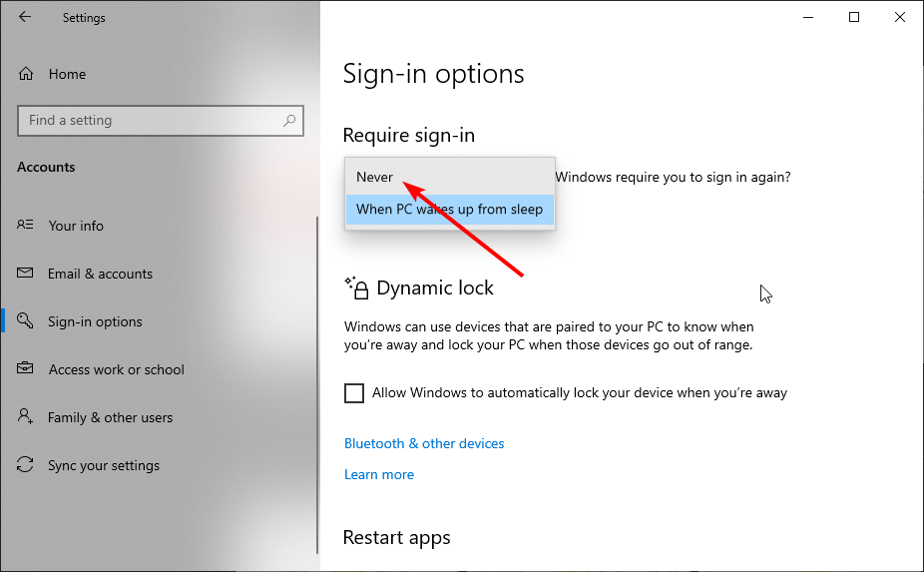Open Sync your settings page
This screenshot has width=924, height=572.
(x=104, y=465)
